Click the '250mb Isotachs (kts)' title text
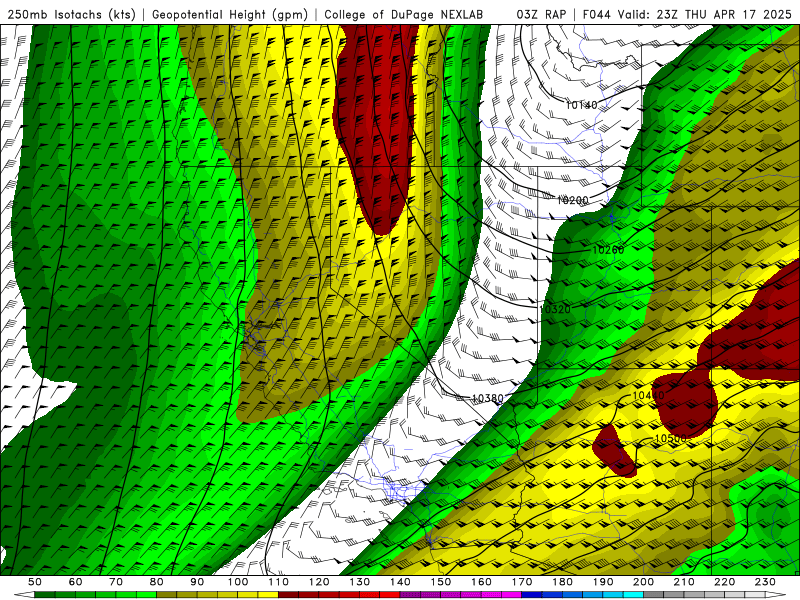Viewport: 800px width, 600px height. 71,14
